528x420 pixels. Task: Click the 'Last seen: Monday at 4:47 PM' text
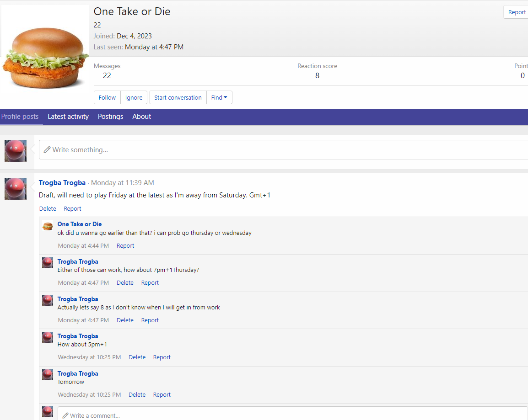click(138, 47)
